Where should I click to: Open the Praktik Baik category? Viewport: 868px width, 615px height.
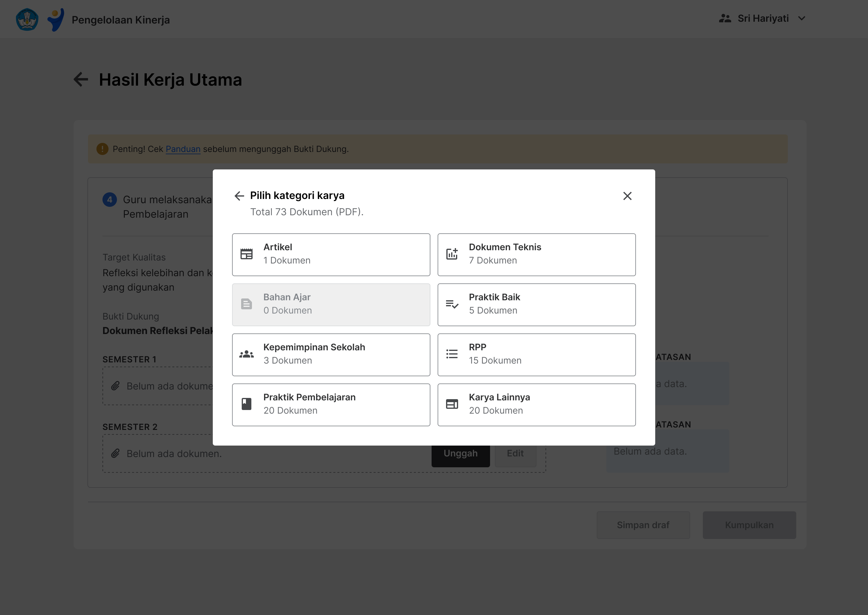pyautogui.click(x=536, y=304)
